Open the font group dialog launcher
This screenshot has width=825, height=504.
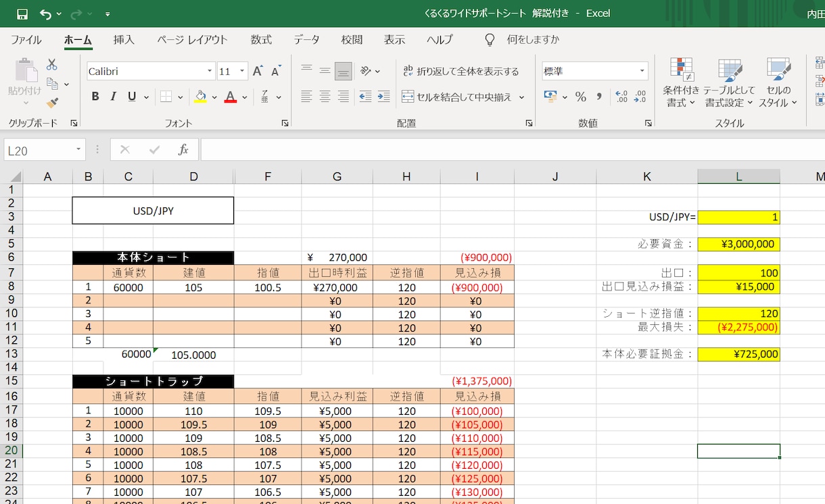285,123
